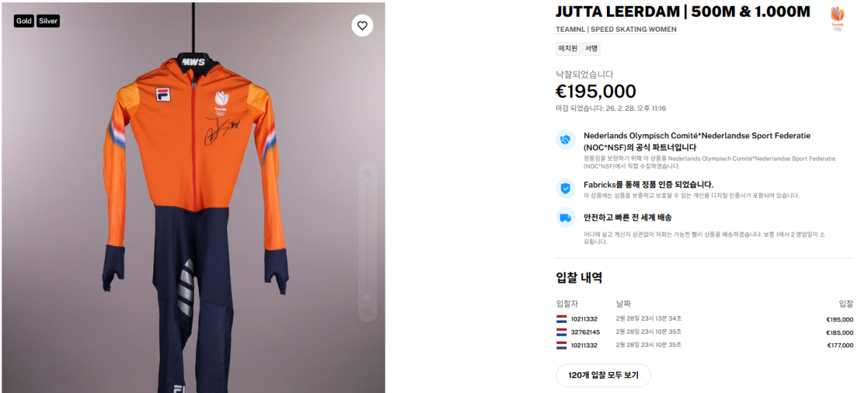Click the handshake official partner icon
868x393 pixels.
566,140
